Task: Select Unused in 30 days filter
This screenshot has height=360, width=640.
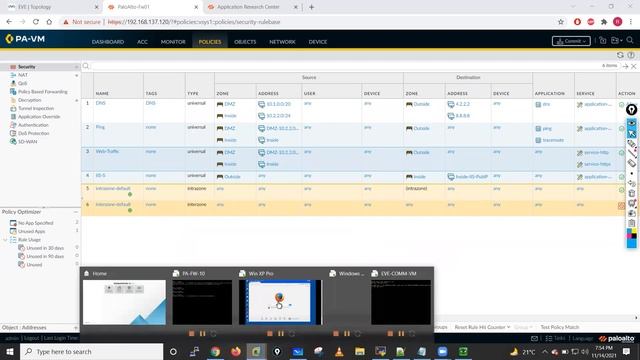Action: click(x=45, y=248)
